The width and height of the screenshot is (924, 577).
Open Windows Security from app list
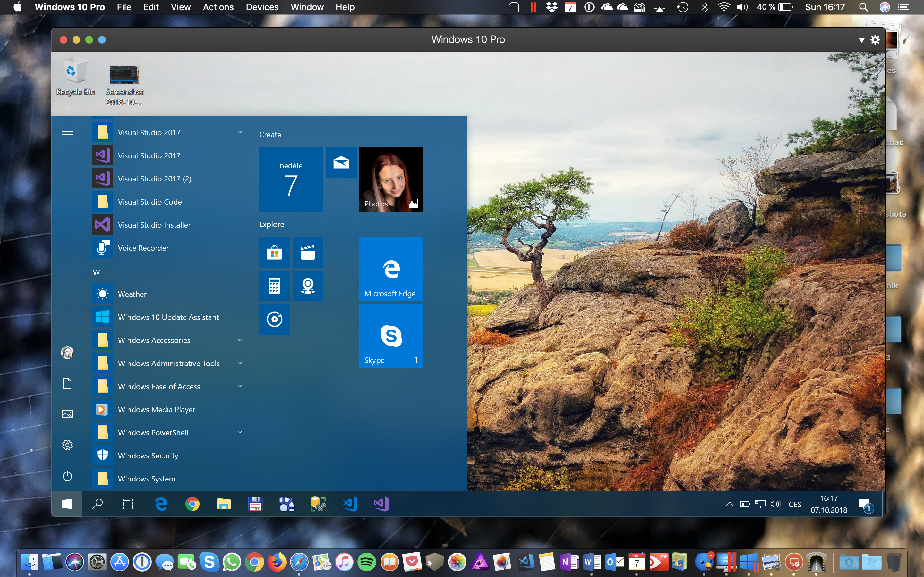[148, 456]
